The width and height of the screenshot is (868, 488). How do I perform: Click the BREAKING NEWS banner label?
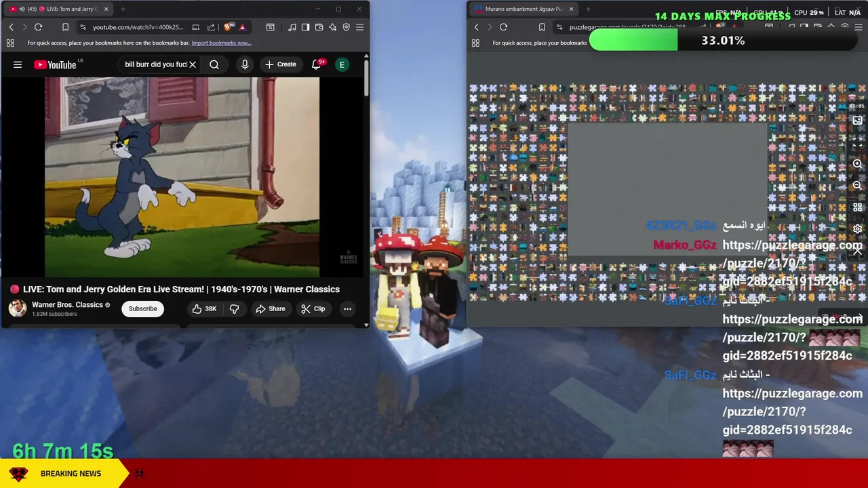click(x=71, y=474)
